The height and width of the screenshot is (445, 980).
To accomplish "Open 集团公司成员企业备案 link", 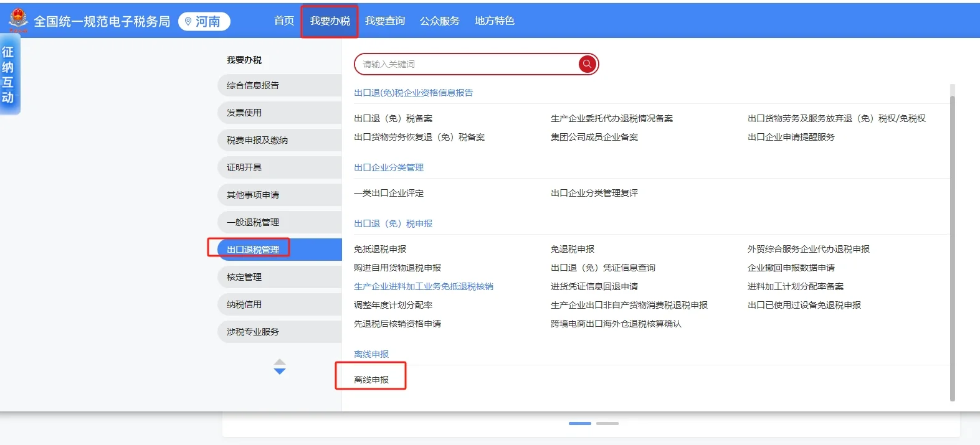I will pyautogui.click(x=594, y=137).
